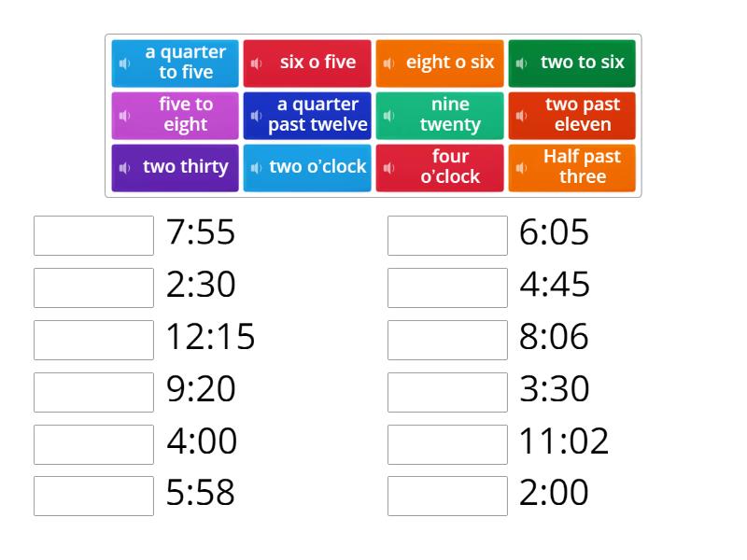
Task: Select the 'Half past three' tile
Action: [x=572, y=167]
